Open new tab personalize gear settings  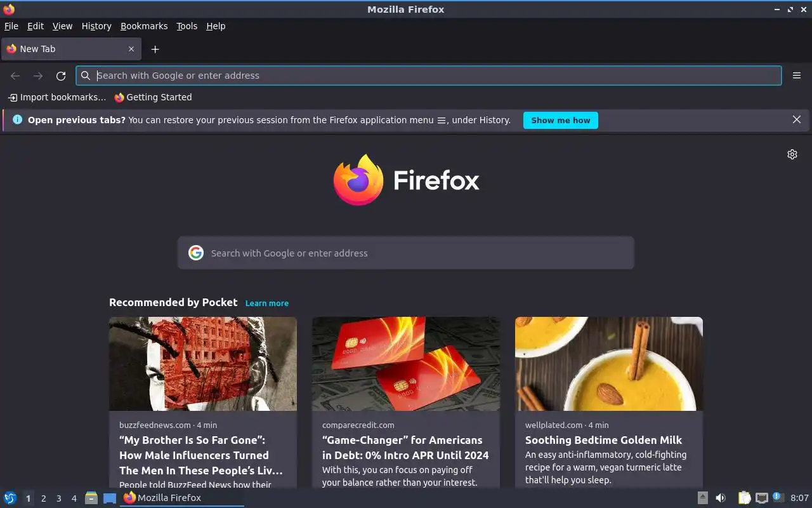tap(792, 154)
